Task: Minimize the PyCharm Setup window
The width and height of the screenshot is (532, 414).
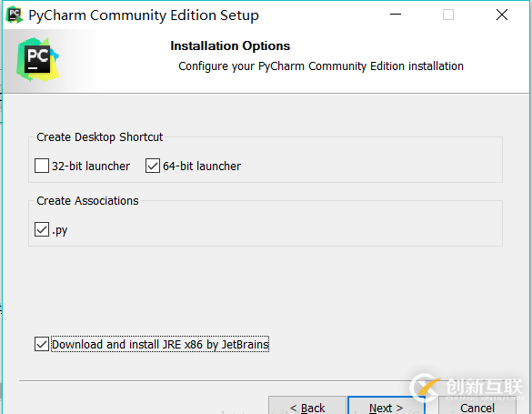Action: click(x=396, y=15)
